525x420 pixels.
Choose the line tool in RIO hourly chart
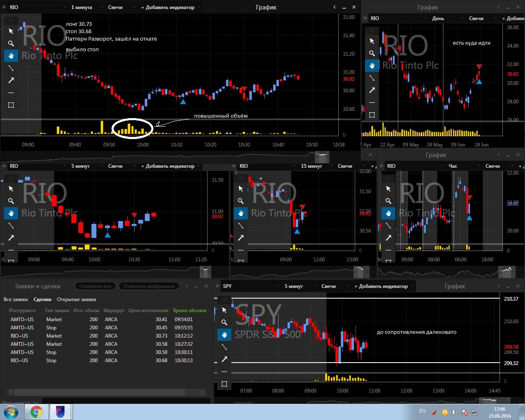click(x=388, y=226)
